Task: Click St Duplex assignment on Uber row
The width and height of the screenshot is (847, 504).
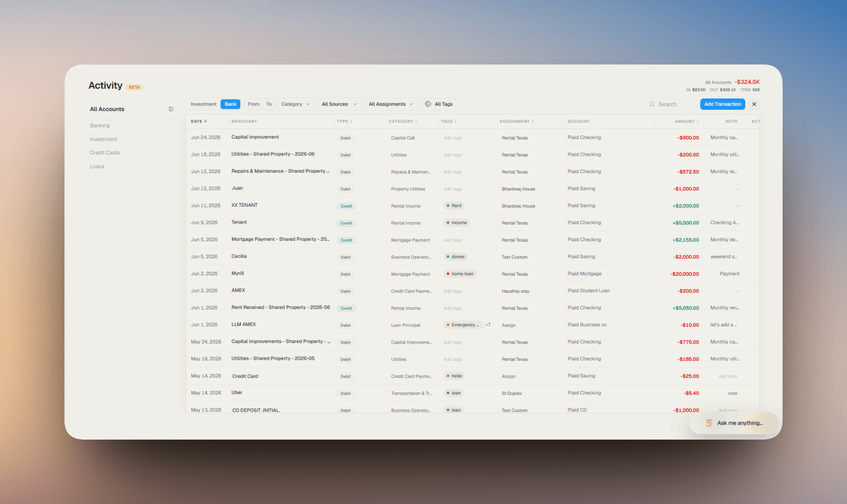Action: tap(512, 393)
